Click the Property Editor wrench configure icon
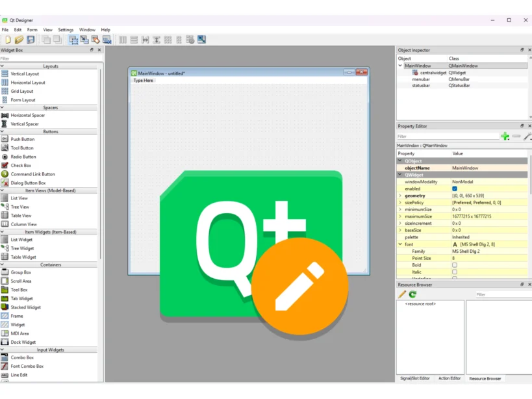532x399 pixels. click(527, 136)
